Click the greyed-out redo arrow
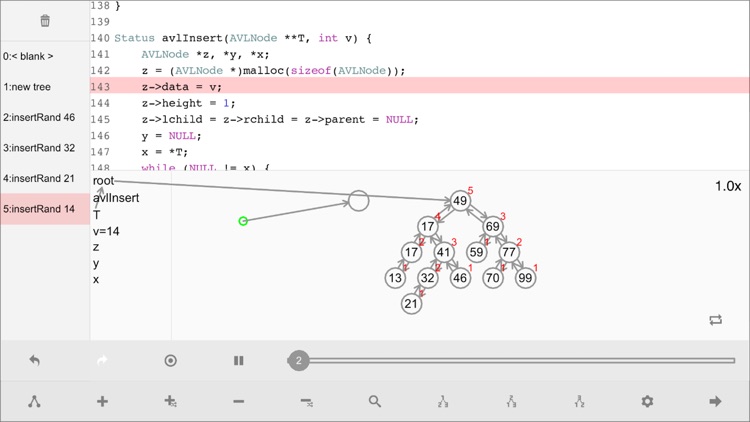The height and width of the screenshot is (422, 750). pyautogui.click(x=102, y=360)
